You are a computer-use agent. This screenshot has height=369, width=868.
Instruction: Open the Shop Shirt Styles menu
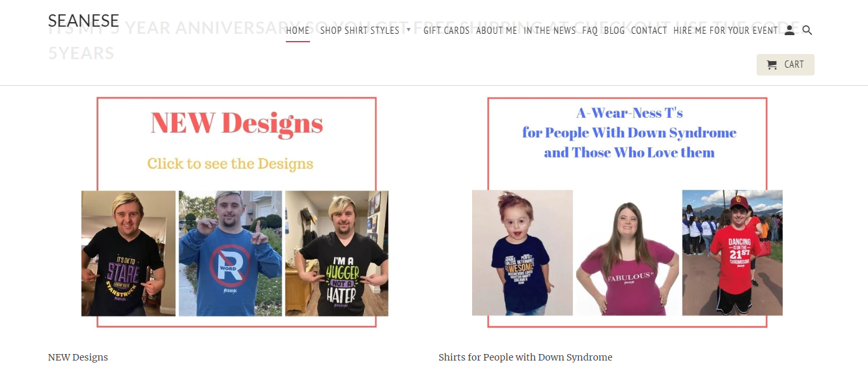(359, 30)
